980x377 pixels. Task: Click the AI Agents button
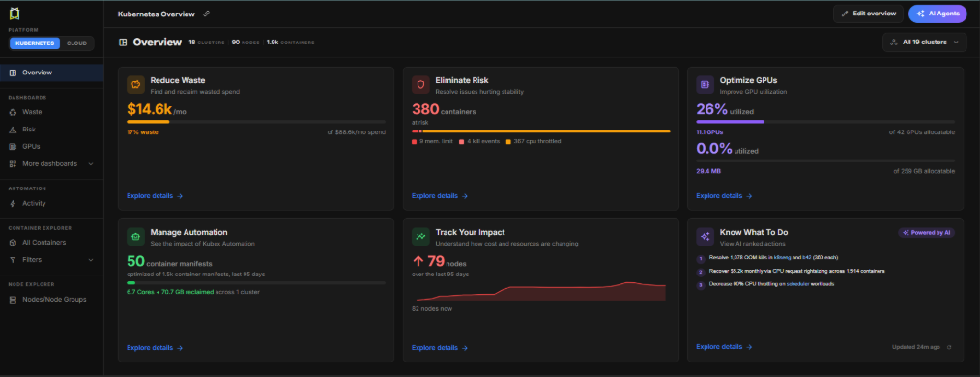coord(937,14)
